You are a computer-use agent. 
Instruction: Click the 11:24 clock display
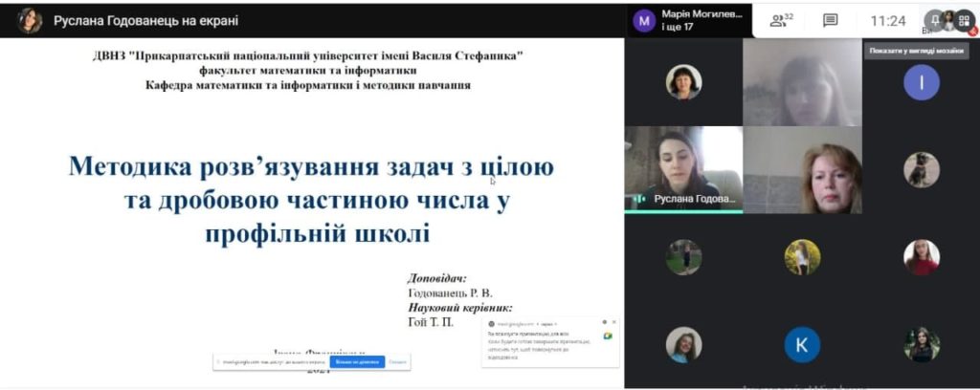click(x=888, y=21)
